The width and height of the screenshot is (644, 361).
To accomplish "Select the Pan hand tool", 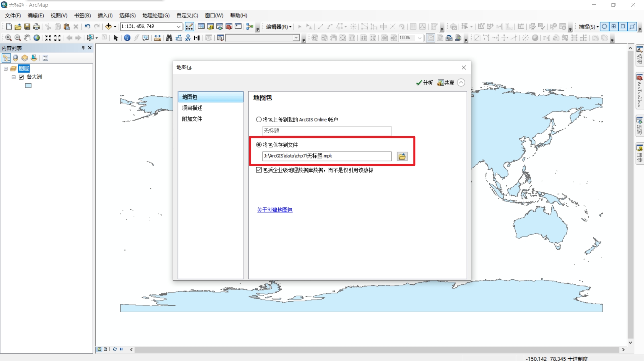I will coord(27,38).
